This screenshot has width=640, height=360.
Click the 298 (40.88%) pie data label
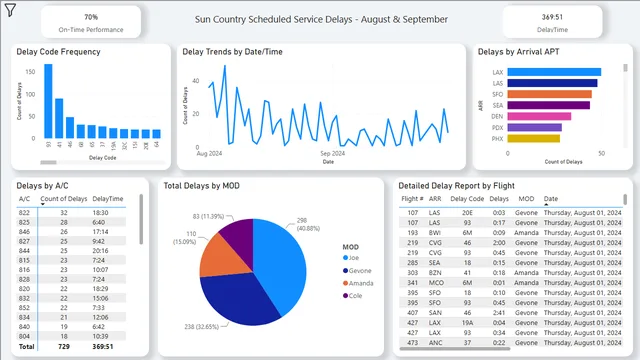point(308,224)
